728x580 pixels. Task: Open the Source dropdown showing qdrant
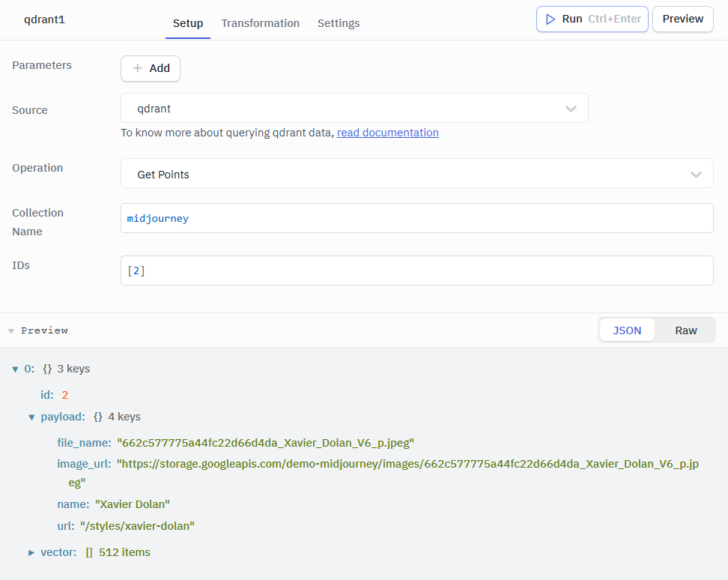[354, 108]
